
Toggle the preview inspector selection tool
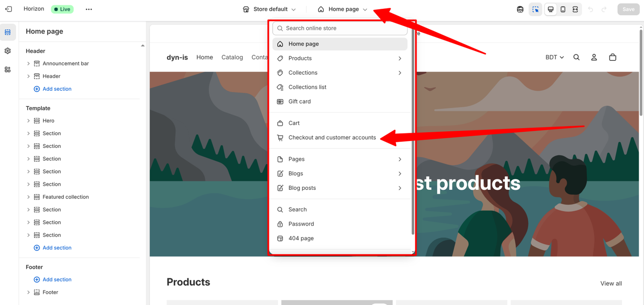(535, 9)
